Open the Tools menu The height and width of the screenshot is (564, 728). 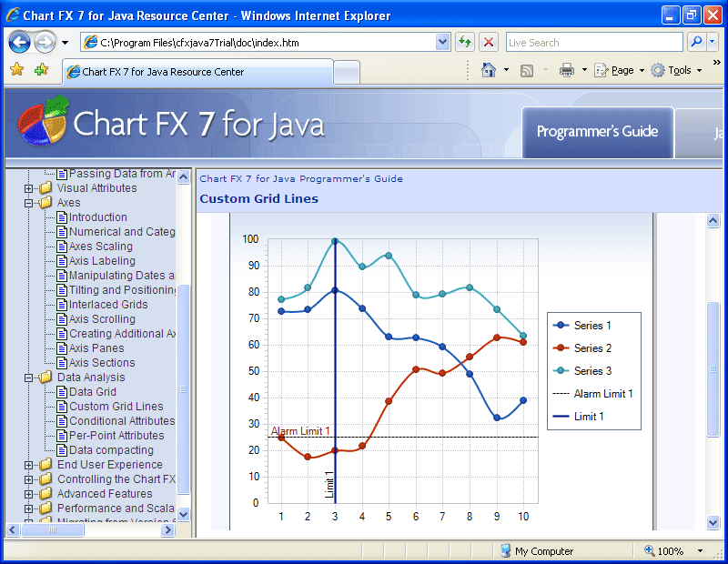coord(676,70)
